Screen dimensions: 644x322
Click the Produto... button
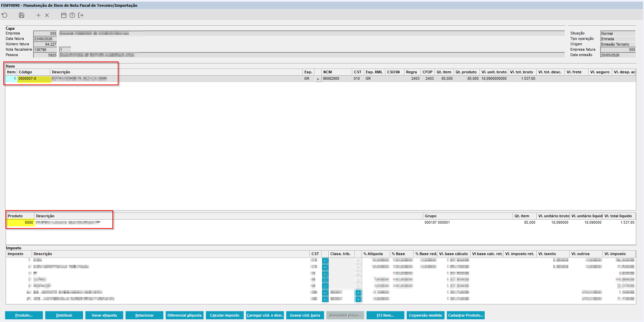point(24,315)
